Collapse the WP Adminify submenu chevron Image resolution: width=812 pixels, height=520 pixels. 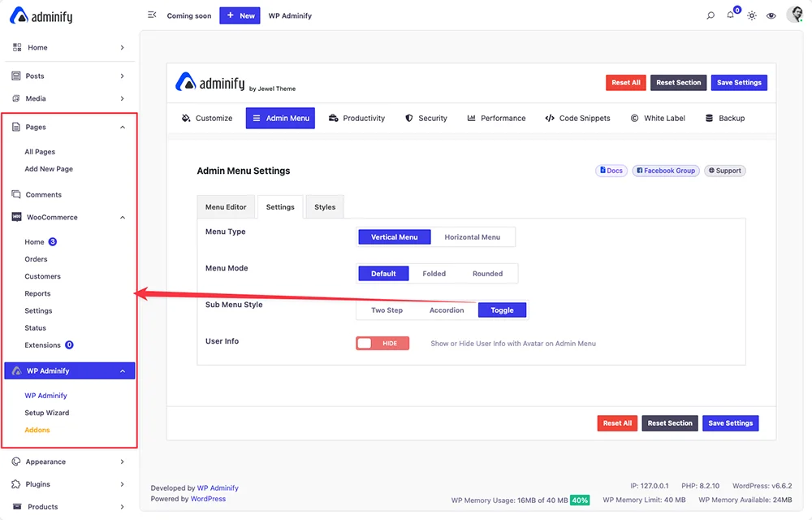coord(123,370)
